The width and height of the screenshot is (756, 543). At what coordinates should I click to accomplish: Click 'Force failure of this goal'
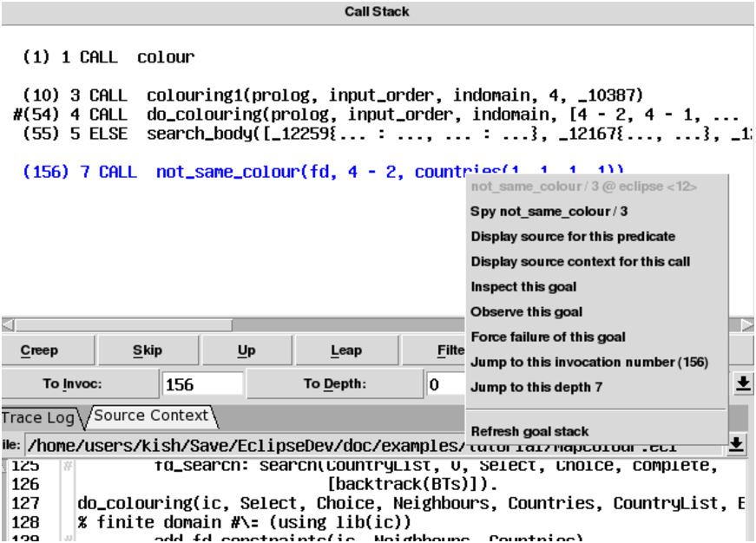[548, 337]
